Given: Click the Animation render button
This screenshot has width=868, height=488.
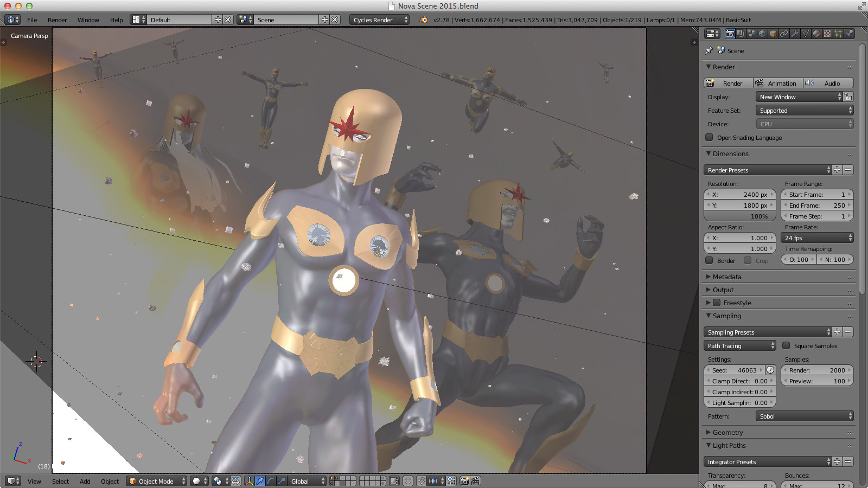Looking at the screenshot, I should point(778,83).
